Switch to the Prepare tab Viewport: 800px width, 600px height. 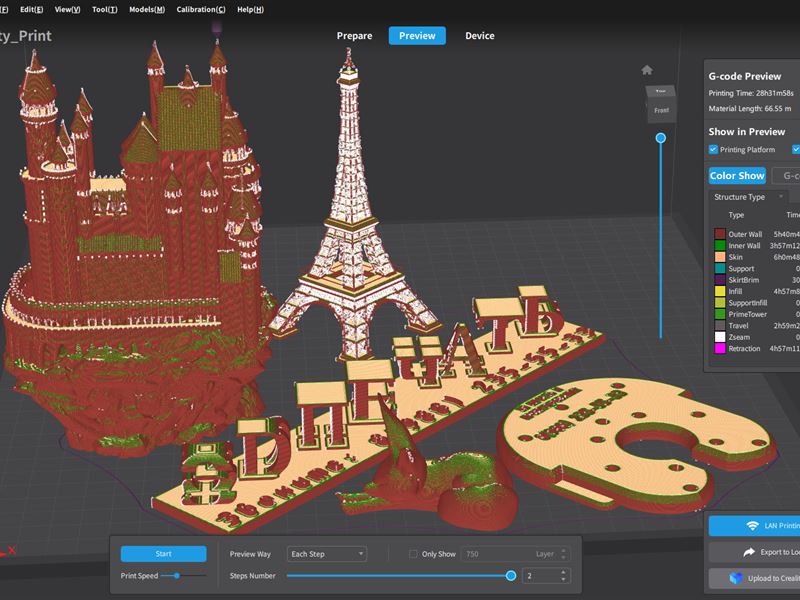pos(354,36)
